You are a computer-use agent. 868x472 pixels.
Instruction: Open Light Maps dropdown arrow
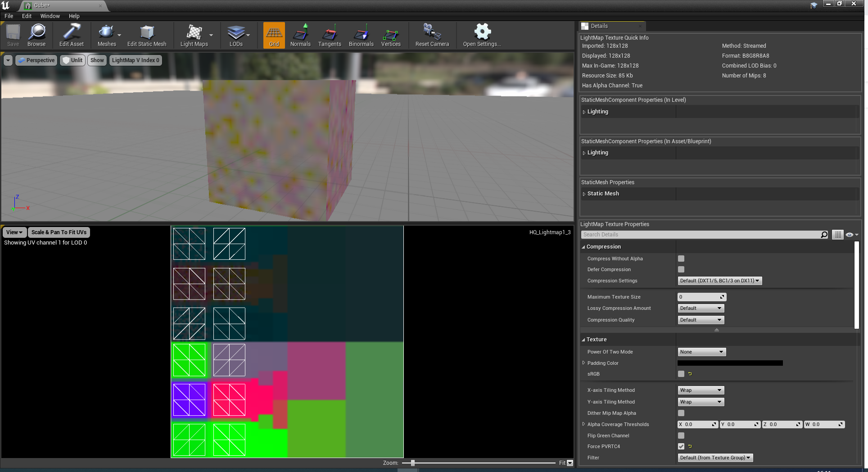(x=211, y=35)
